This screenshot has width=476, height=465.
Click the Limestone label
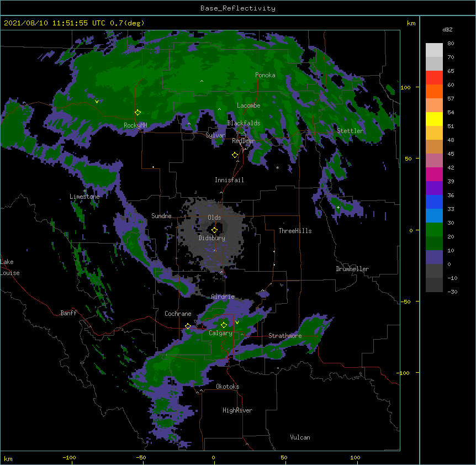click(x=84, y=197)
